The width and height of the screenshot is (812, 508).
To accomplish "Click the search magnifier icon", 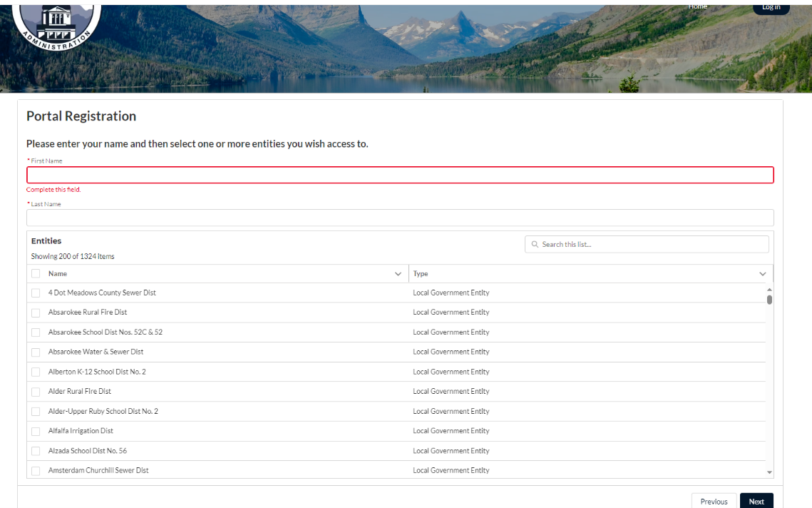I will 535,244.
